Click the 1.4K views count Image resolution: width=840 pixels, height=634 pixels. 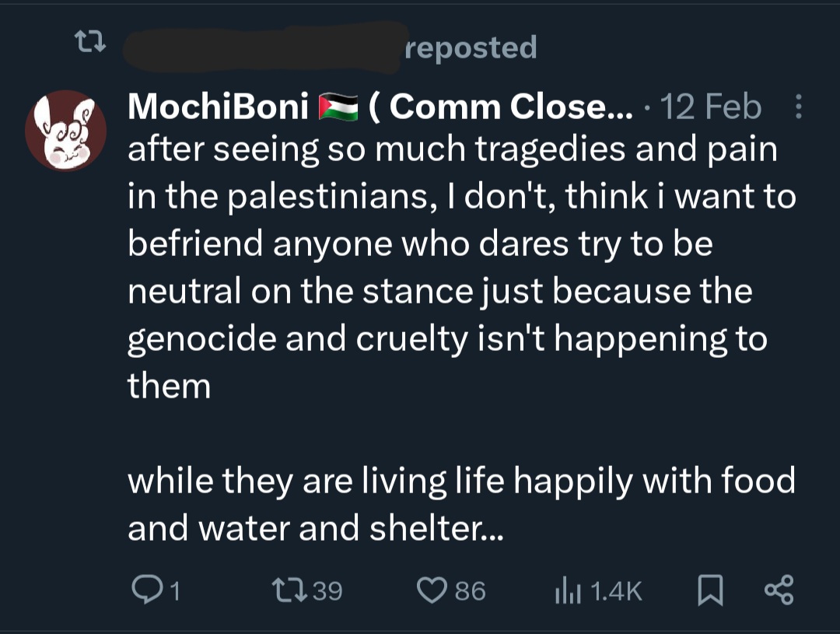coord(617,593)
